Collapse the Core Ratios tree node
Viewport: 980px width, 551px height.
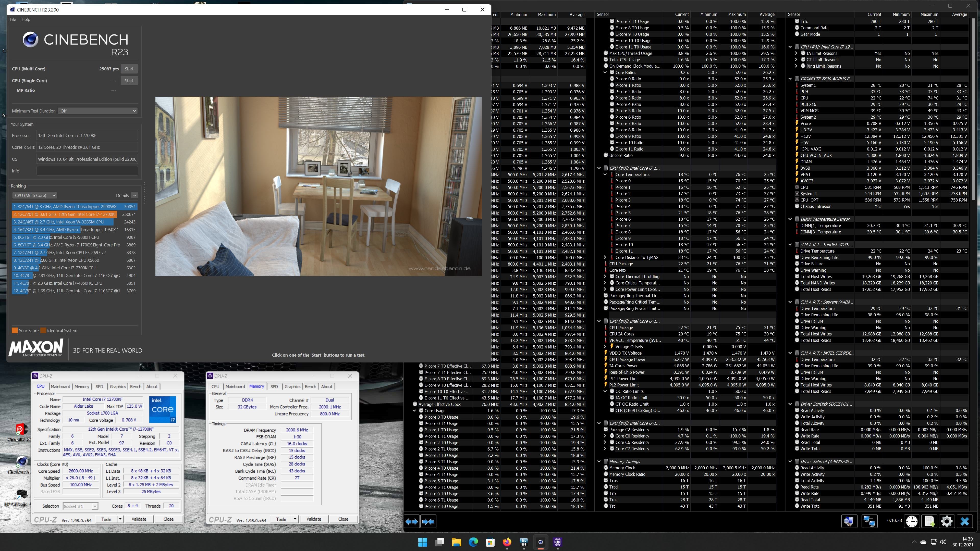[x=605, y=72]
